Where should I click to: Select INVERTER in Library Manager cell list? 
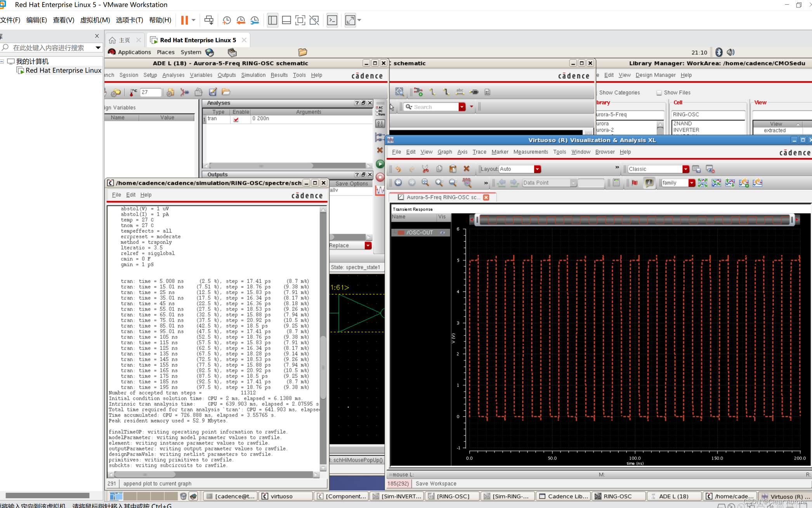coord(686,130)
